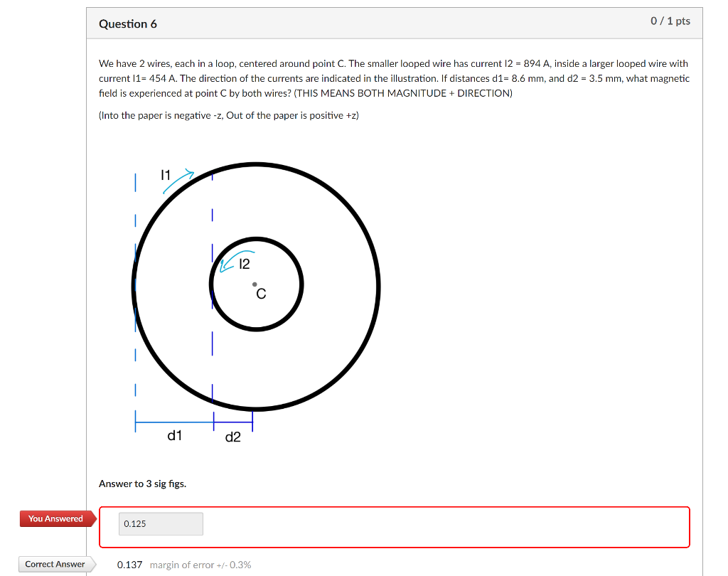
Task: Select the d2 distance label
Action: coord(232,437)
